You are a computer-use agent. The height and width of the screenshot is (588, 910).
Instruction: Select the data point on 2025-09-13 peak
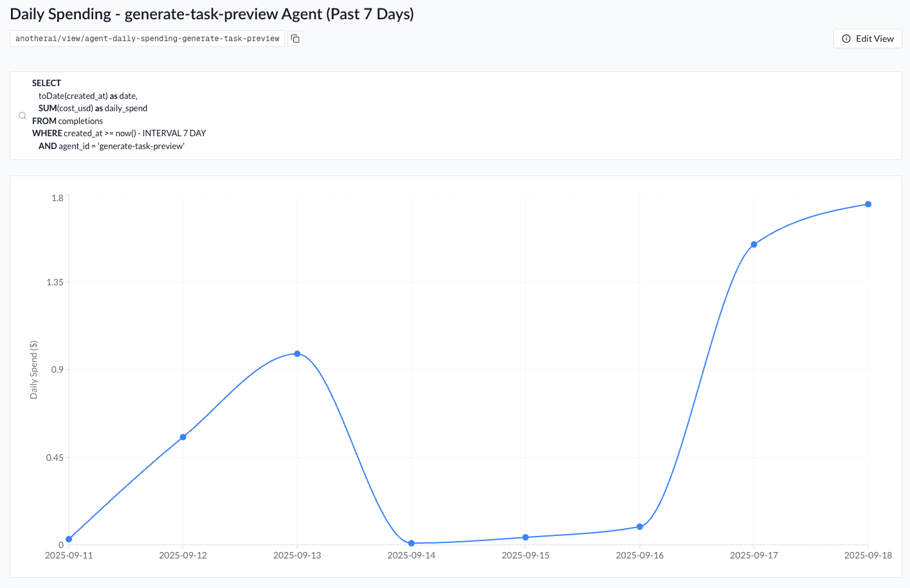click(297, 353)
